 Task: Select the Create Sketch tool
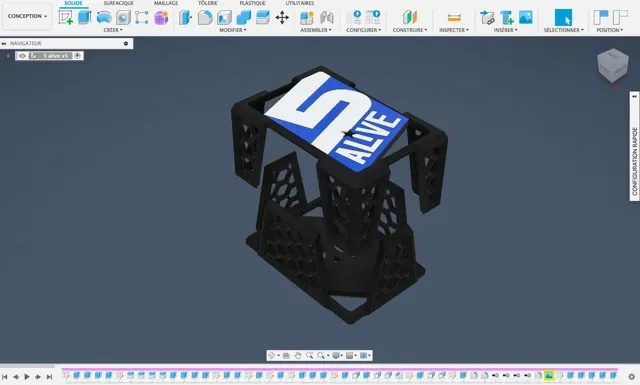tap(65, 18)
